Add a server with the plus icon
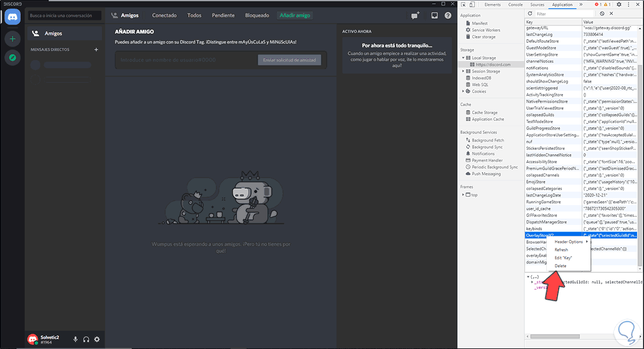Viewport: 644px width, 349px height. (12, 39)
